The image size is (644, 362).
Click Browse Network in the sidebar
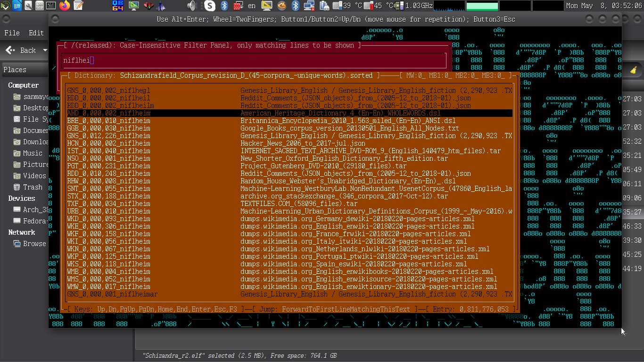pos(30,244)
